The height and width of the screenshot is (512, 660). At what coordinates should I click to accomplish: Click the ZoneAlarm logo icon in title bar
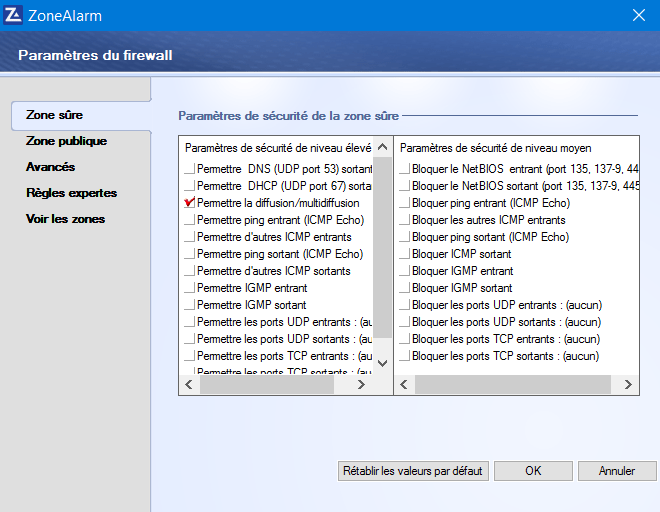pyautogui.click(x=13, y=15)
